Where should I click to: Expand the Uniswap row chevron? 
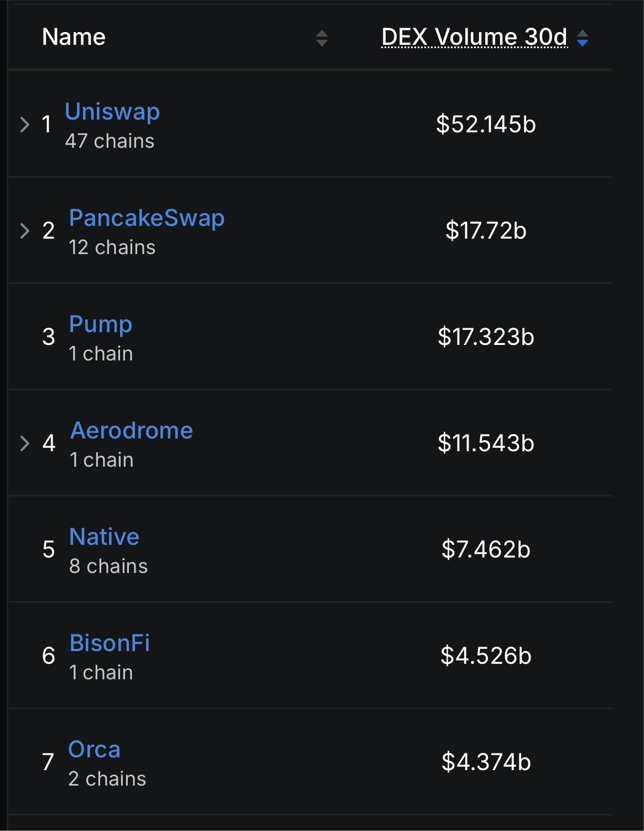[24, 124]
